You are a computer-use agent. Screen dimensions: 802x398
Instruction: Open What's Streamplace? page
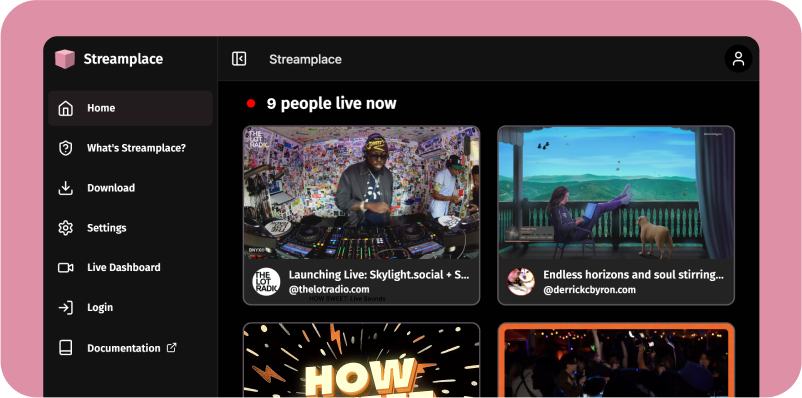pos(130,148)
